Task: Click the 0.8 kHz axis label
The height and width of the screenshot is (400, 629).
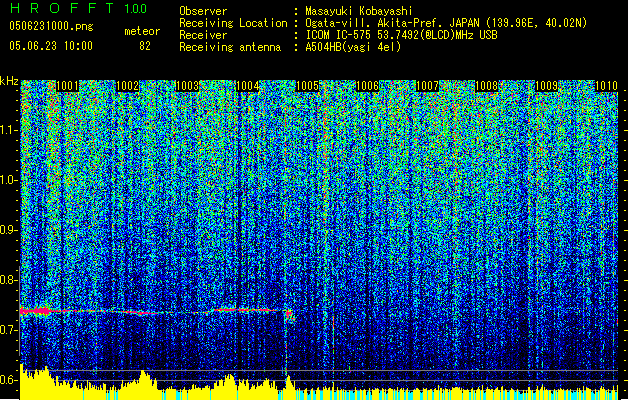Action: pyautogui.click(x=9, y=280)
